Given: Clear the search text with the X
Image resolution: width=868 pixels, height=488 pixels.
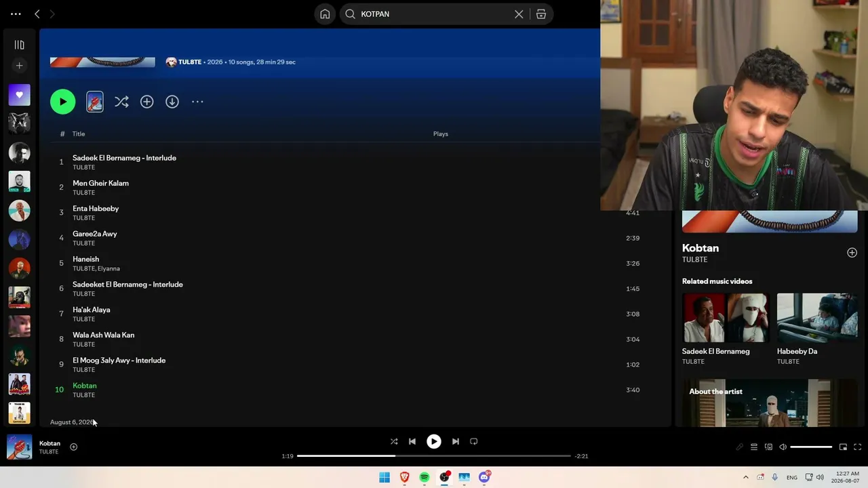Looking at the screenshot, I should (519, 14).
